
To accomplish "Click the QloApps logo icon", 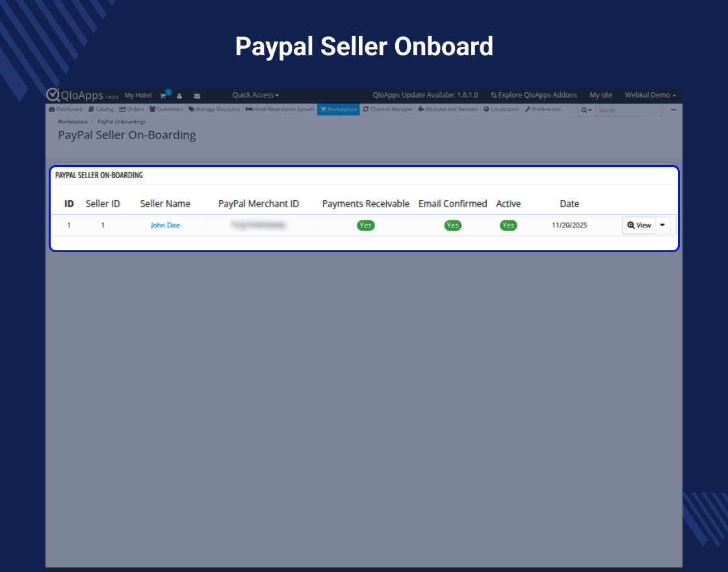I will point(53,95).
